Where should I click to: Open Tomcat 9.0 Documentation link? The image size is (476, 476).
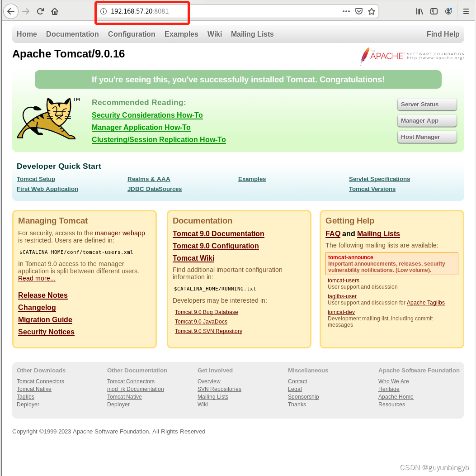[x=218, y=233]
